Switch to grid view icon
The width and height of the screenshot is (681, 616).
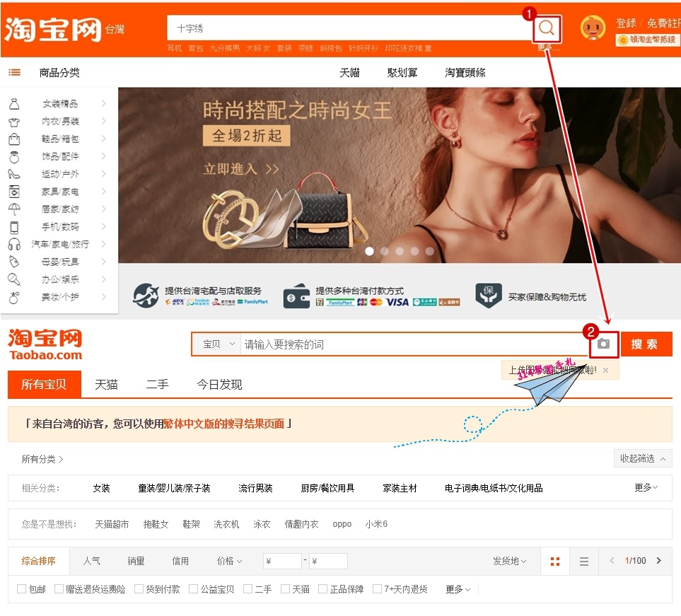pos(555,562)
